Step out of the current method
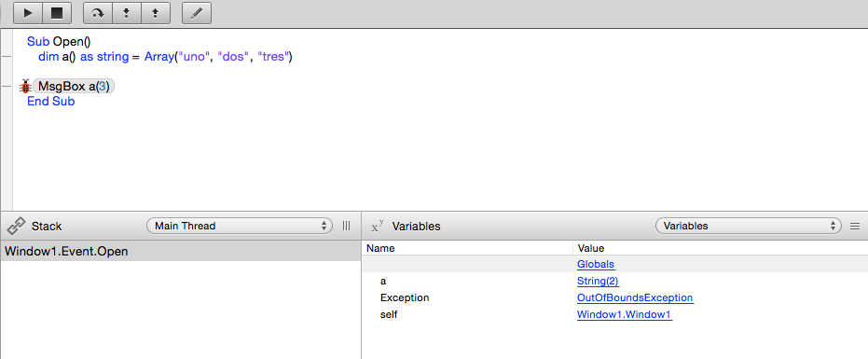The image size is (868, 359). click(156, 13)
